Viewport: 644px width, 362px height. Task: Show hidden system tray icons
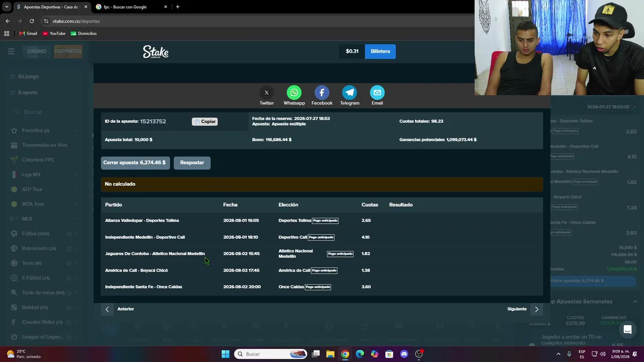[558, 354]
